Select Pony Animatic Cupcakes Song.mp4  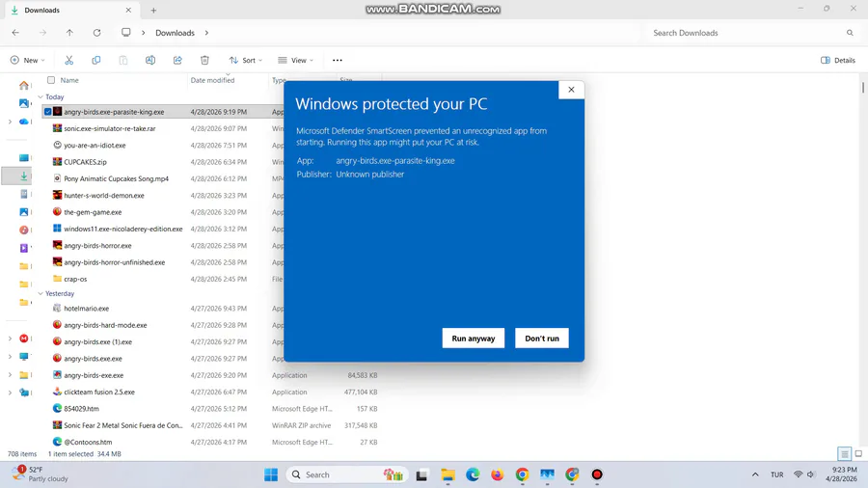[x=117, y=178]
